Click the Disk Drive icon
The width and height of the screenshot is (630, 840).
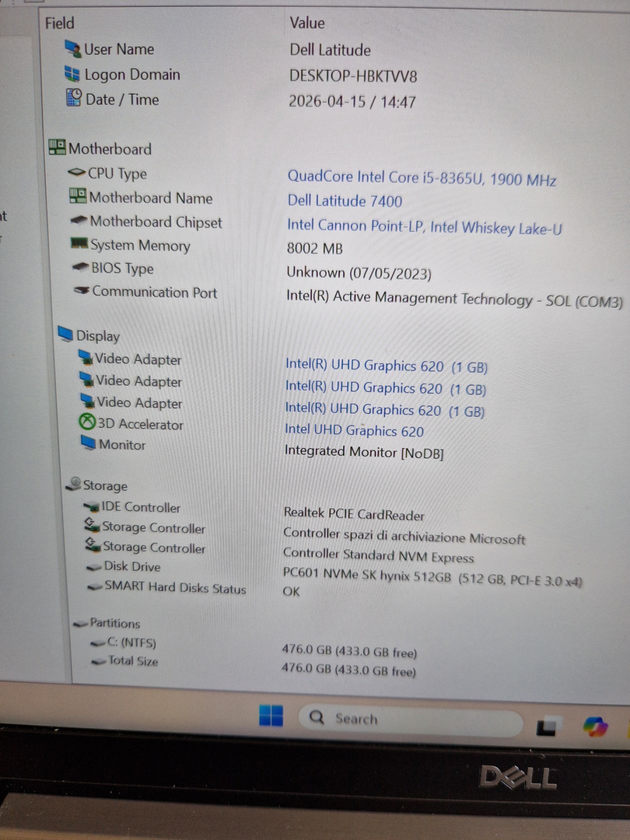93,567
